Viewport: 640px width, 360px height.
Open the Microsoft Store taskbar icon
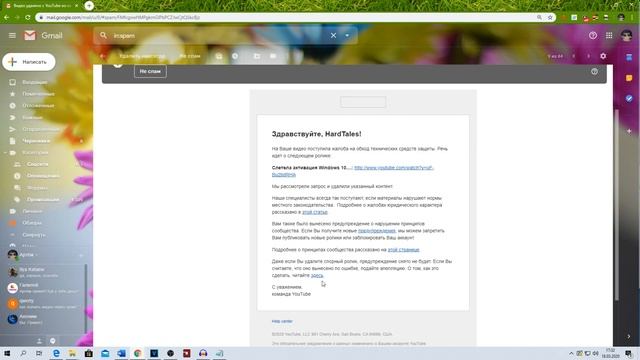[x=89, y=353]
